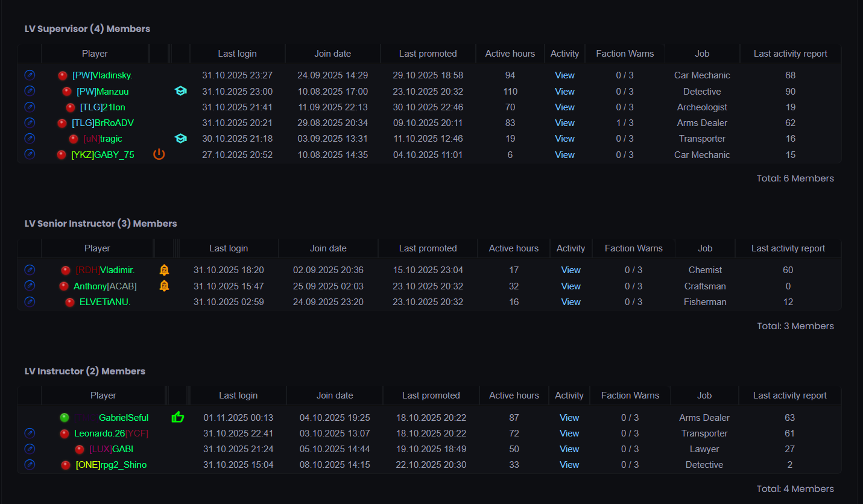Click the edit icon for Leonardo.26[YCF]
Viewport: 863px width, 504px height.
coord(30,433)
